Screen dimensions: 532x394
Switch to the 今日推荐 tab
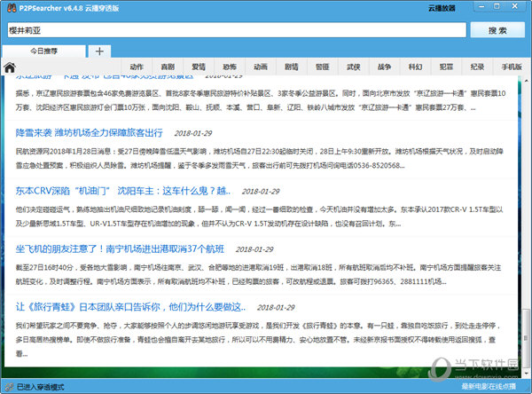[43, 51]
